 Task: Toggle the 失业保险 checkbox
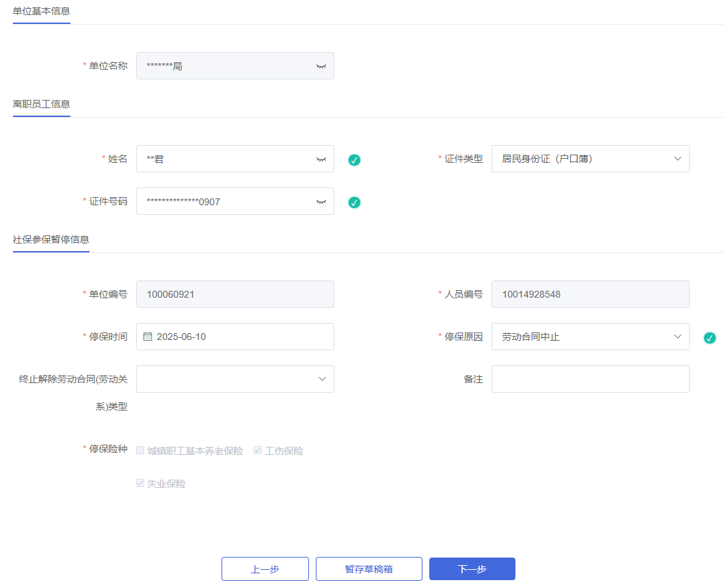click(x=140, y=483)
